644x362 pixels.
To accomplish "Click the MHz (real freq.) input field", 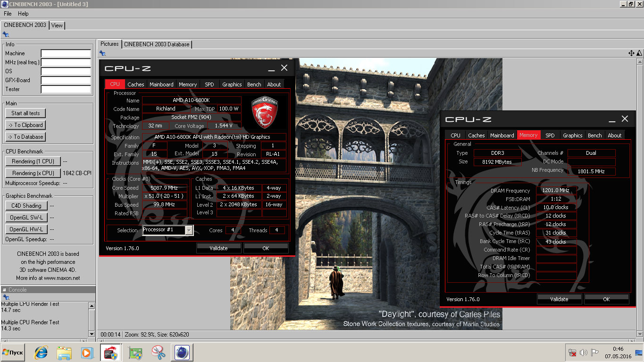I will pyautogui.click(x=66, y=62).
